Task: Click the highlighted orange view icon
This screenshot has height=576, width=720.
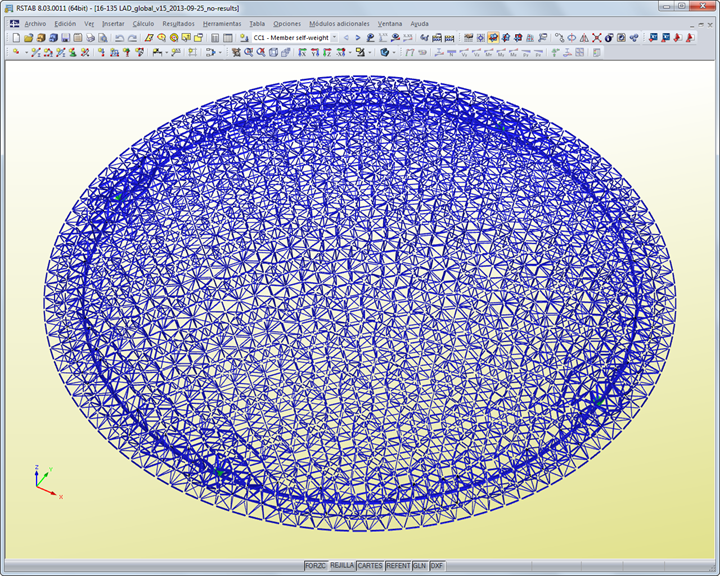Action: click(x=493, y=38)
